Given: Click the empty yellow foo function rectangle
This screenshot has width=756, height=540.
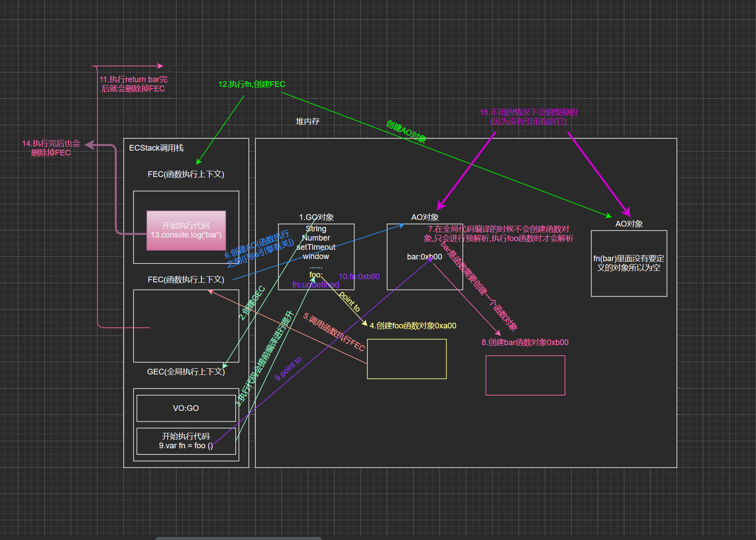Looking at the screenshot, I should tap(407, 359).
